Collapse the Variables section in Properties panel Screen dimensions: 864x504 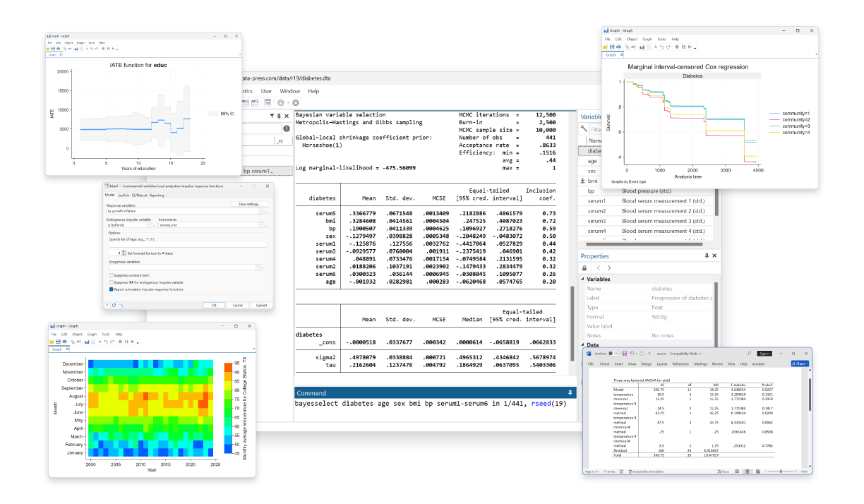coord(583,279)
